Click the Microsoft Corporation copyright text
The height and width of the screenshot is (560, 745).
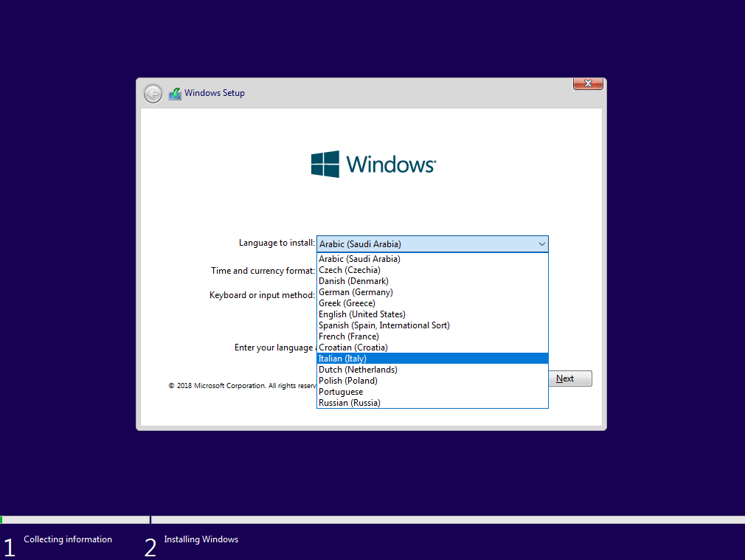pyautogui.click(x=243, y=386)
